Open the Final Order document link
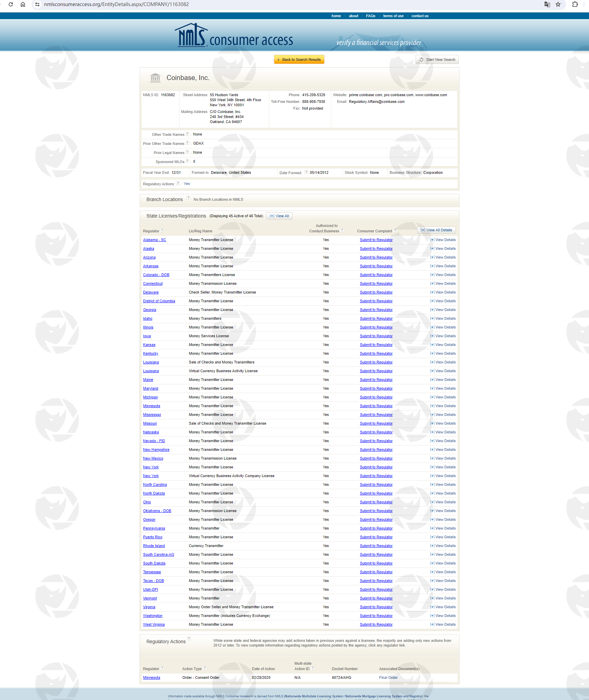 point(388,678)
